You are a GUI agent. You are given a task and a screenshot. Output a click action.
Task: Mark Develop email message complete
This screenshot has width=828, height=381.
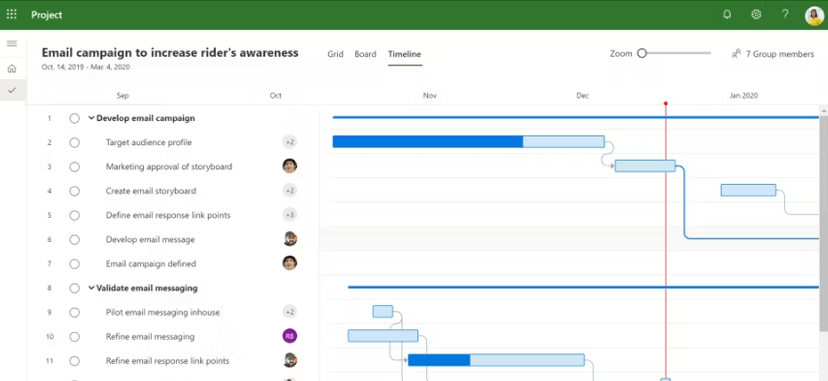tap(74, 240)
